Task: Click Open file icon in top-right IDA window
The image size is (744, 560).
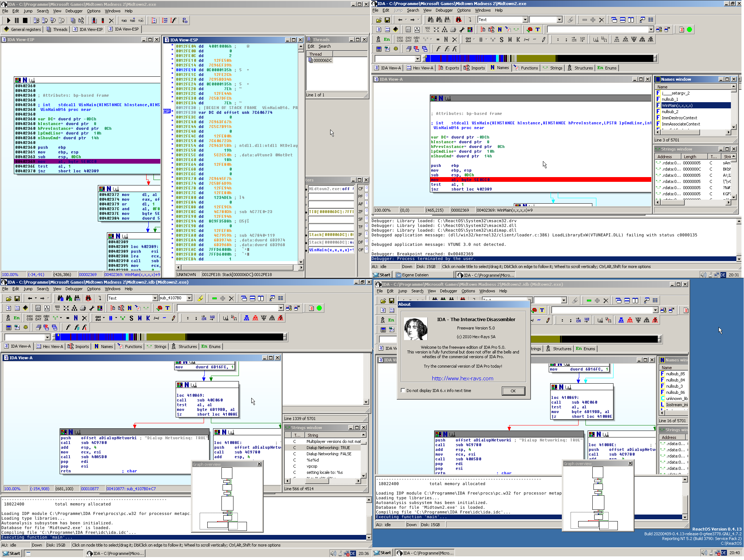Action: [x=379, y=20]
